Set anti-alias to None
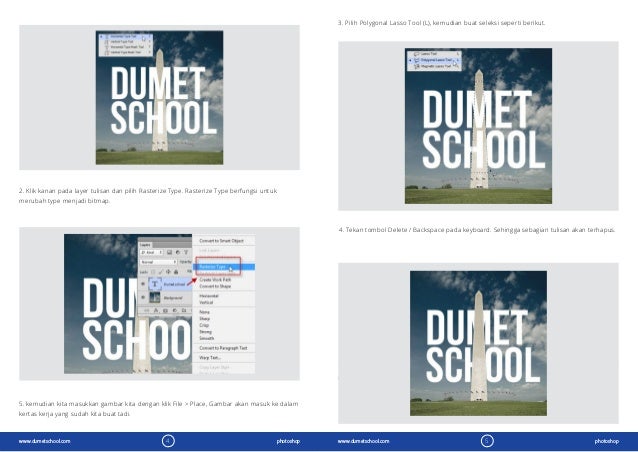The image size is (638, 452). click(204, 312)
